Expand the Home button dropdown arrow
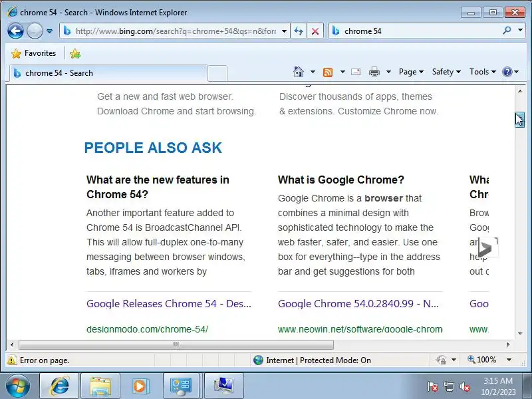 pos(313,72)
